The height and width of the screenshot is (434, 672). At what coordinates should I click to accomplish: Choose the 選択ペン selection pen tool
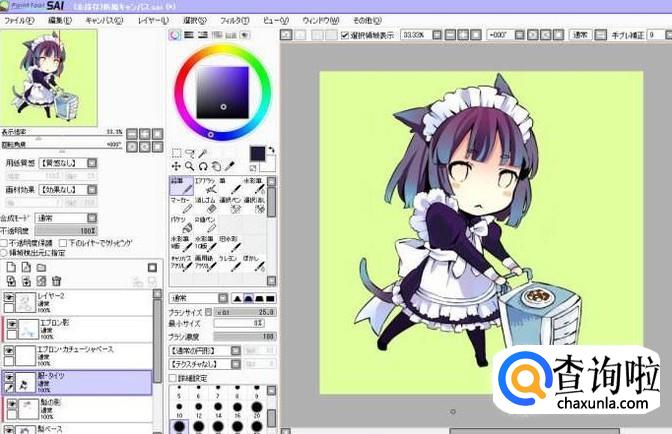pos(231,205)
